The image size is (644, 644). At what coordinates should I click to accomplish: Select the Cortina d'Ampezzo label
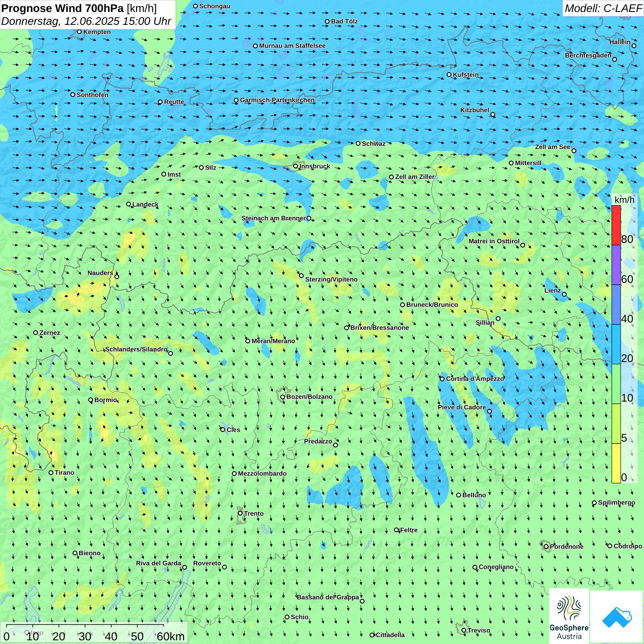(x=475, y=379)
